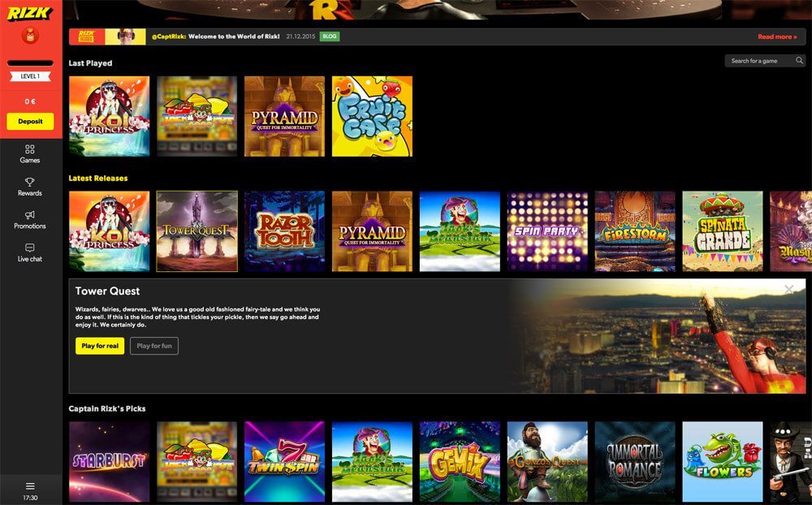Image resolution: width=812 pixels, height=505 pixels.
Task: Select the Tower Quest game thumbnail
Action: [x=197, y=231]
